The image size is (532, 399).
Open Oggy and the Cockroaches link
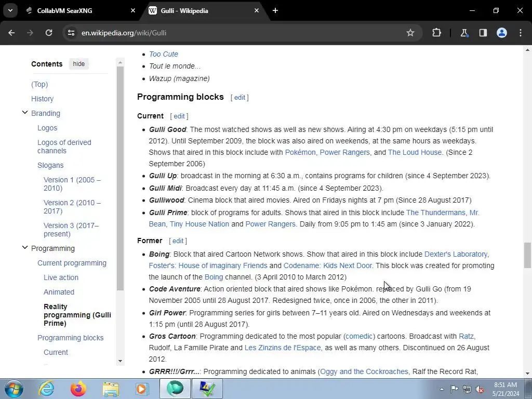click(364, 372)
